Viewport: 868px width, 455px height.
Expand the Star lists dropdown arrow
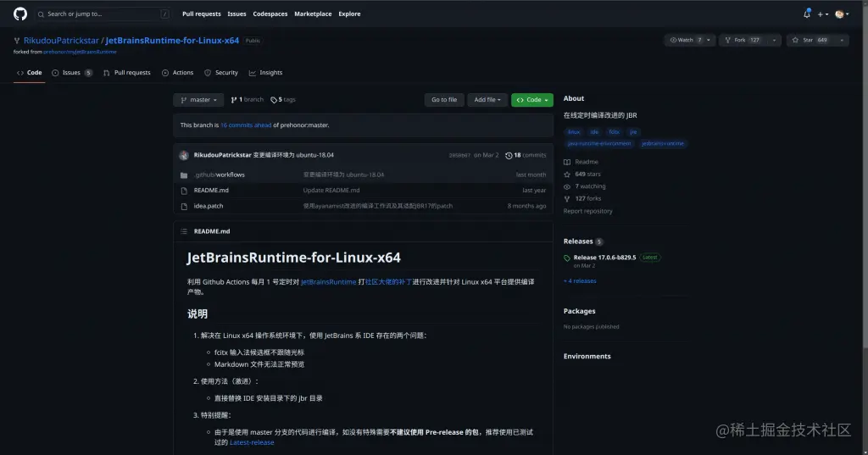pos(842,40)
